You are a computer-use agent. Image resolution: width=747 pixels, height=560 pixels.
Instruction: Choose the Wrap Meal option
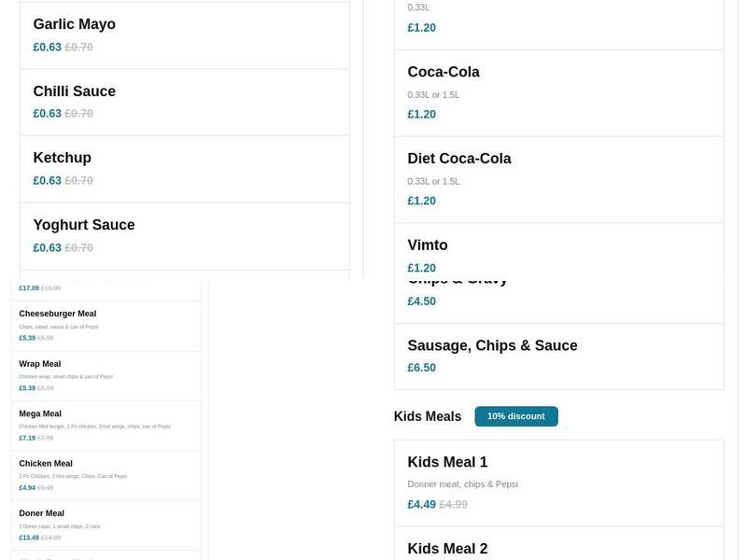click(42, 363)
